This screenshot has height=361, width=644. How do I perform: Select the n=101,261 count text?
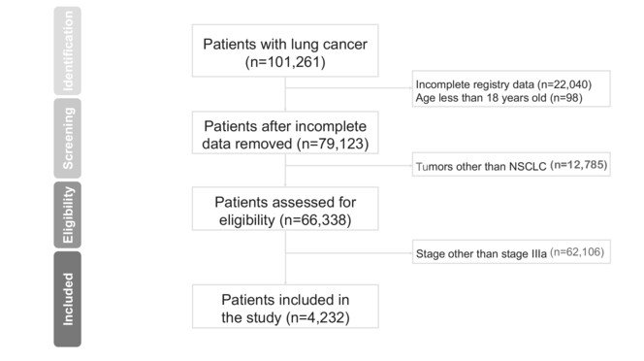click(x=285, y=62)
